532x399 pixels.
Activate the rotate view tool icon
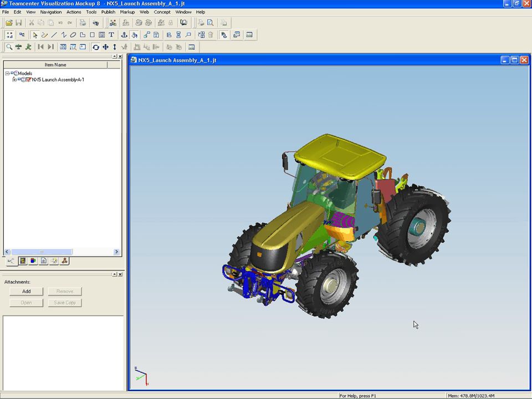pyautogui.click(x=96, y=47)
